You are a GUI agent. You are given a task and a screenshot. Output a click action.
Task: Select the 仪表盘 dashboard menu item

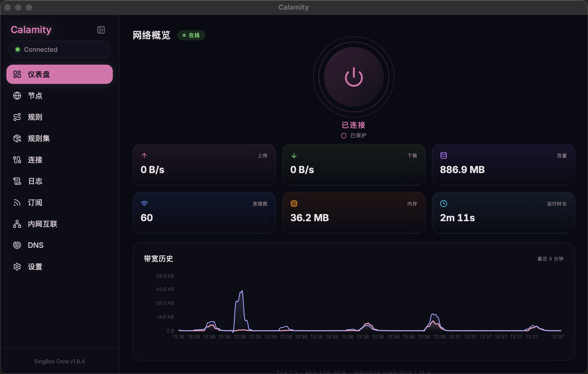tap(59, 74)
